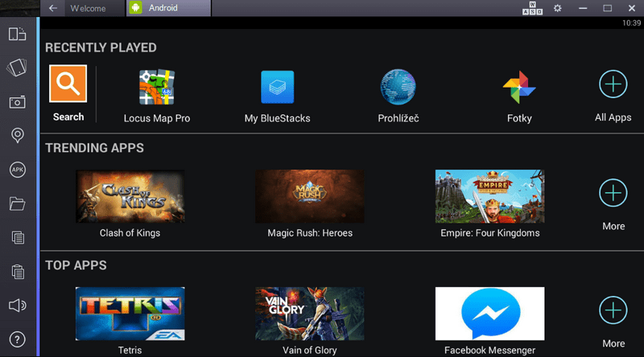
Task: Click the TOP APPS heading
Action: 76,265
